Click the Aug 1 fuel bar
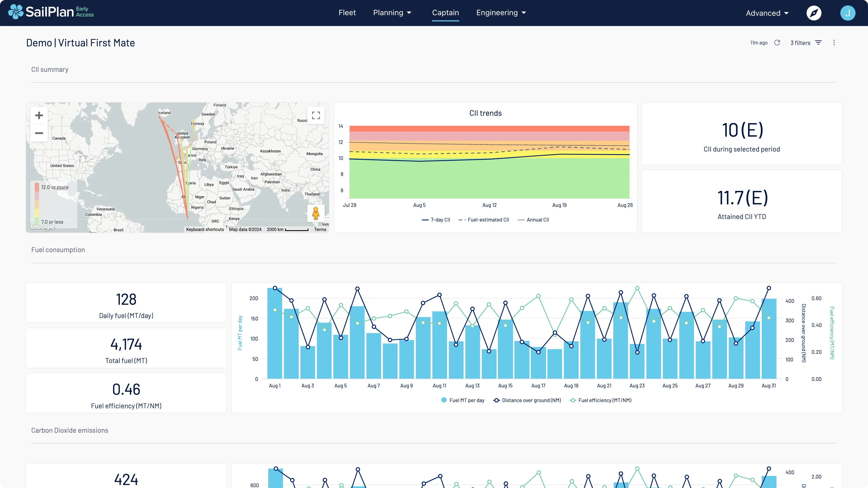Image resolution: width=868 pixels, height=488 pixels. 275,333
